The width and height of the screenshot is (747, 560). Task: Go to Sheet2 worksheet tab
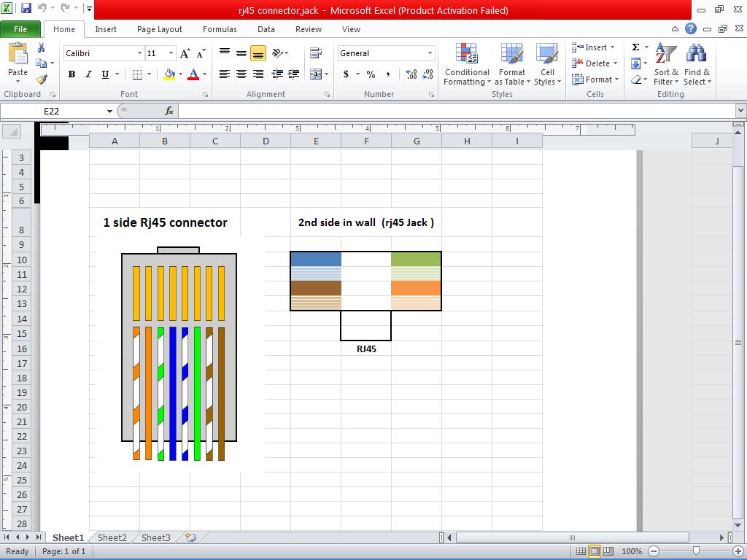point(112,537)
